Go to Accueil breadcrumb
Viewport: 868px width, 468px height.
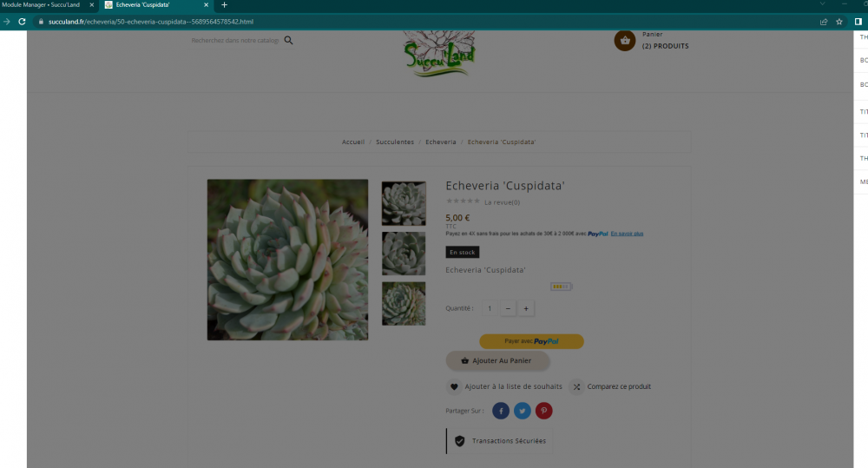[353, 142]
